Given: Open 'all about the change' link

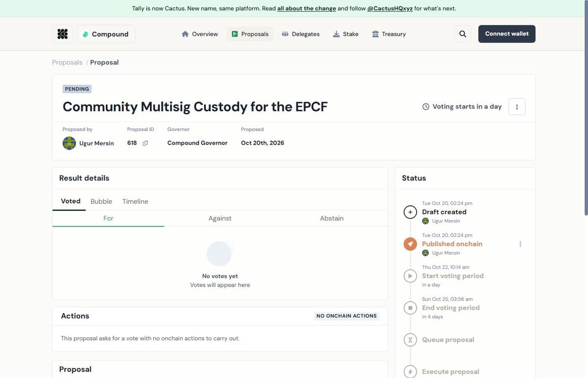Looking at the screenshot, I should tap(307, 8).
